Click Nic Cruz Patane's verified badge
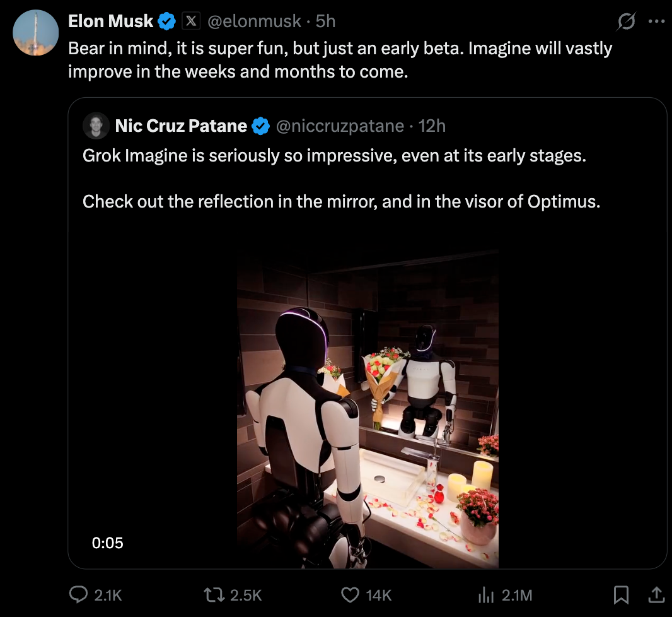Viewport: 672px width, 617px height. (261, 126)
